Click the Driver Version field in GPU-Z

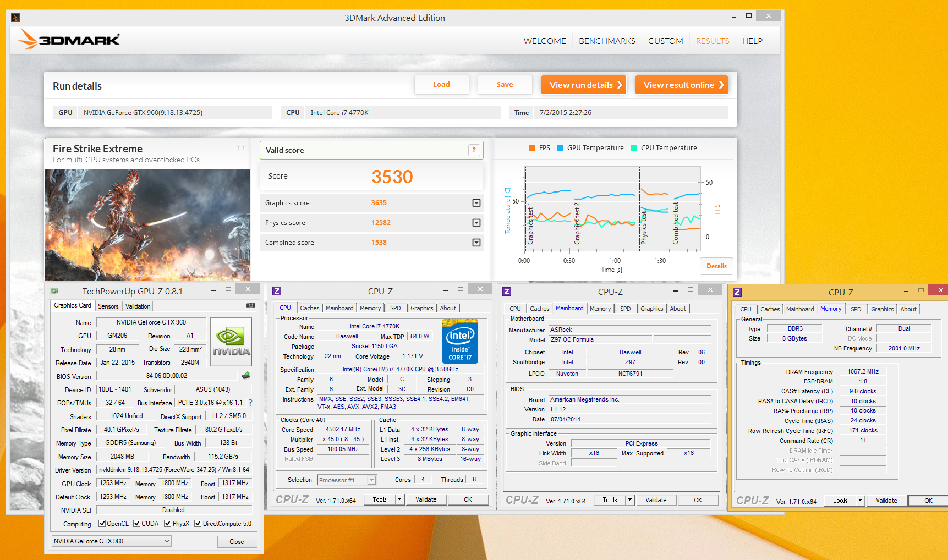pos(174,470)
